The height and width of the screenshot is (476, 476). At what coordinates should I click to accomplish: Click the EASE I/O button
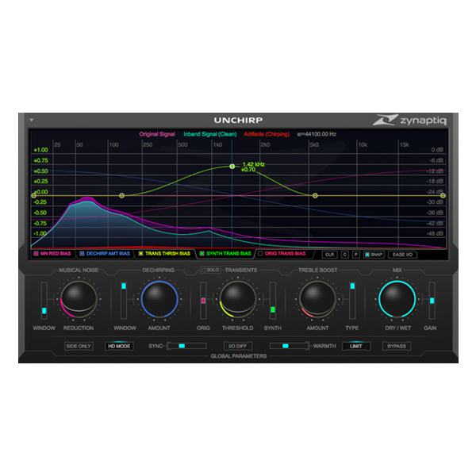click(402, 255)
